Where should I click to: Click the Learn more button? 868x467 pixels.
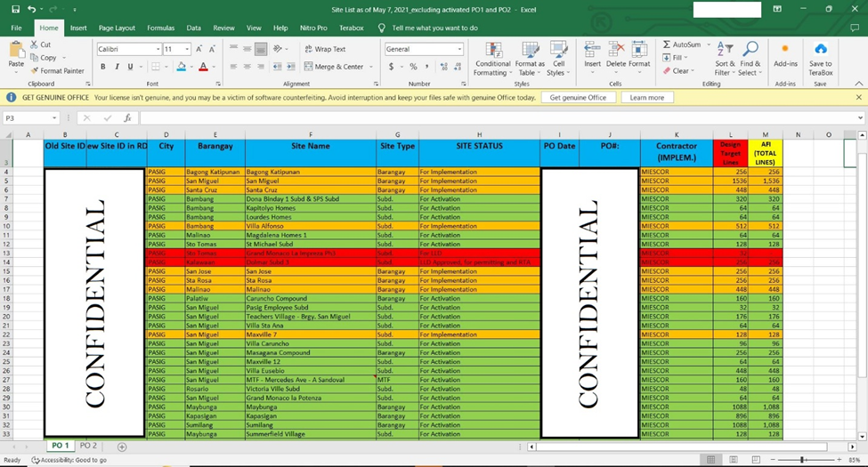click(647, 98)
